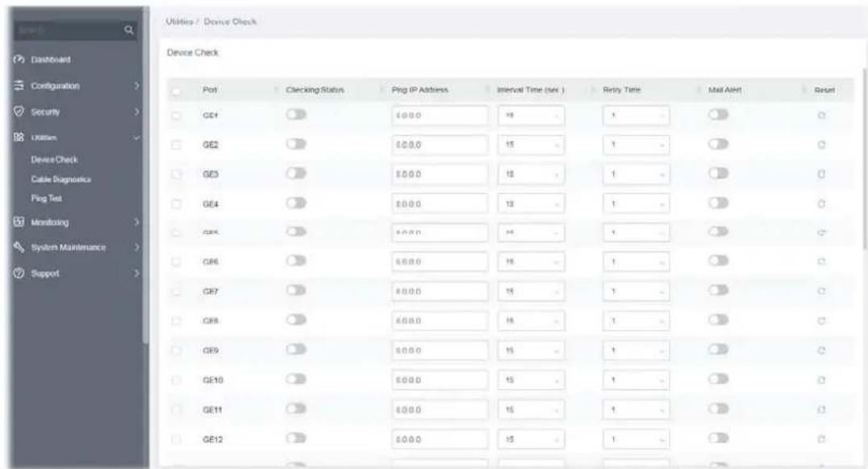Viewport: 868px width, 469px height.
Task: Click the reset icon for GE3
Action: pos(821,174)
